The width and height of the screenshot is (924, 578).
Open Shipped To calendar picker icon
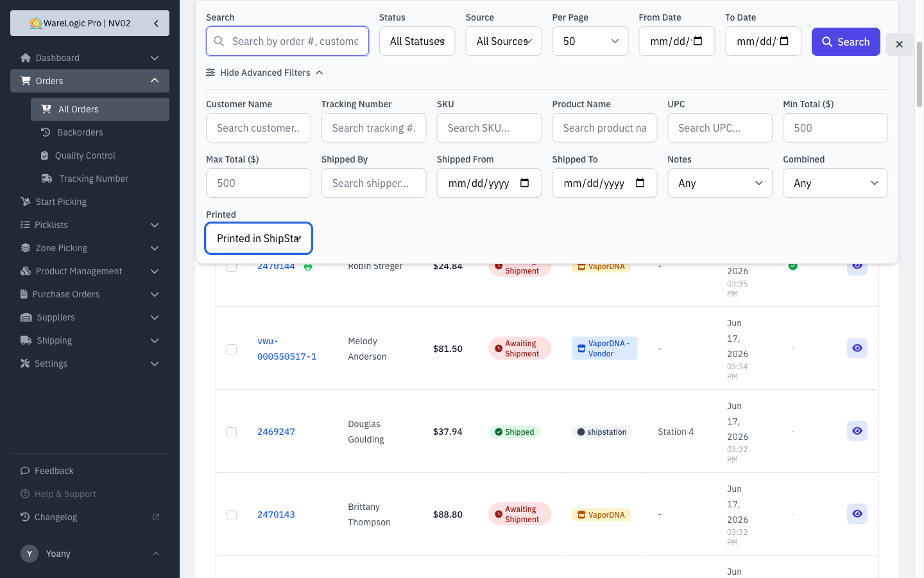pos(640,183)
